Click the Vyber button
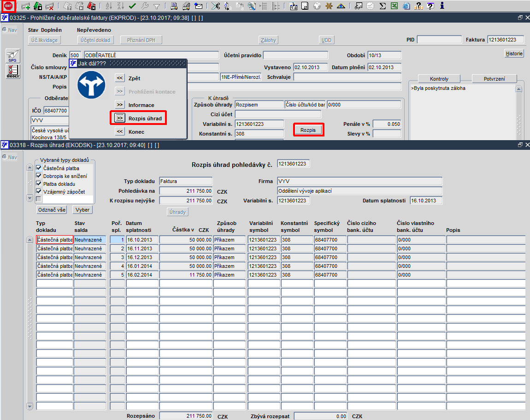Viewport: 530px width, 420px height. (x=82, y=210)
